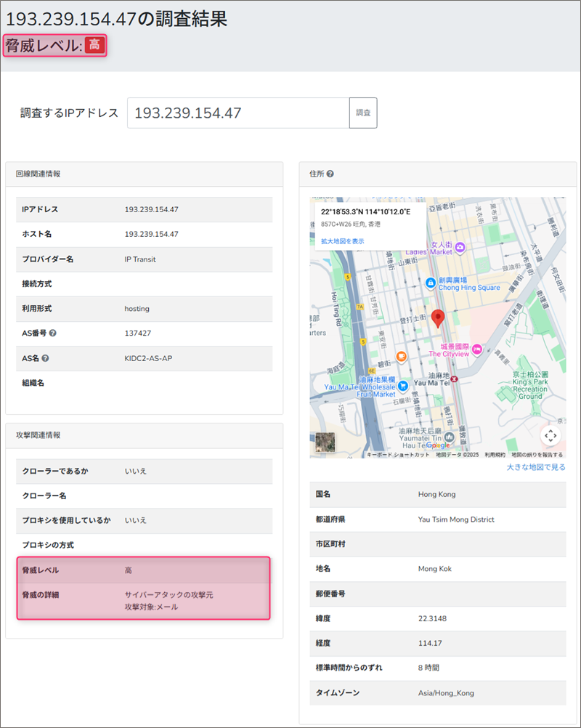Click the Tin Hau Temple museum marker
This screenshot has height=728, width=581.
click(450, 437)
